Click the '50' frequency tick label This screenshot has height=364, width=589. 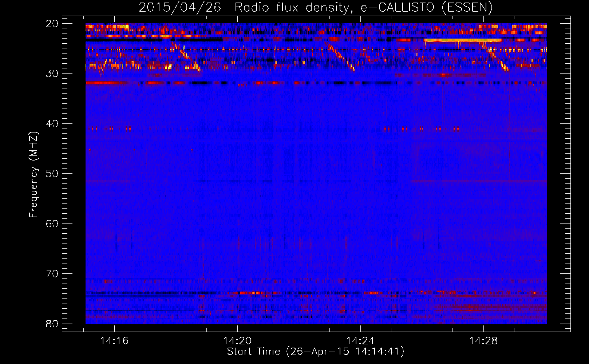click(x=52, y=173)
